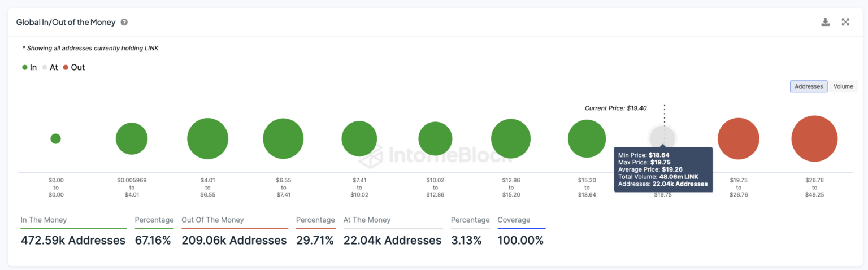
Task: Select the $6.55 to $7.41 green bubble
Action: (x=283, y=138)
